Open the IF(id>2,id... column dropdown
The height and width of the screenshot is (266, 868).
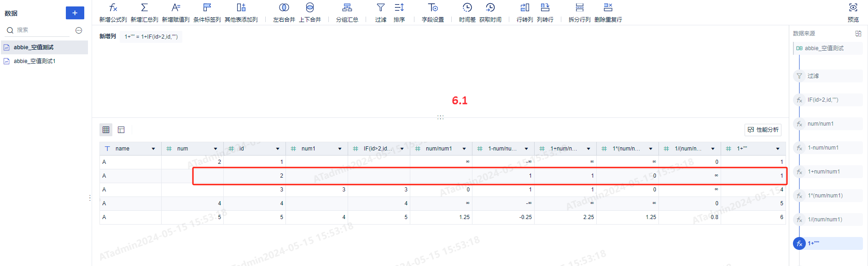click(x=402, y=149)
